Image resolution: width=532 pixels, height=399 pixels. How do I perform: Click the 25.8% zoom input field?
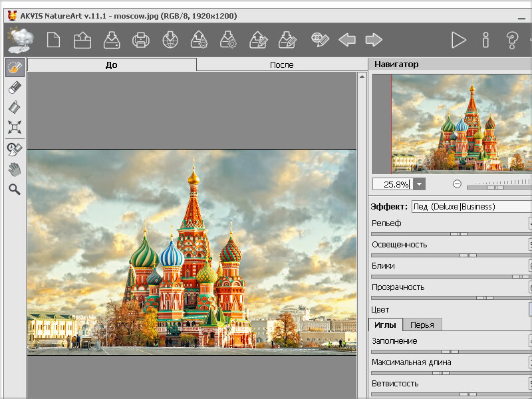tap(393, 184)
